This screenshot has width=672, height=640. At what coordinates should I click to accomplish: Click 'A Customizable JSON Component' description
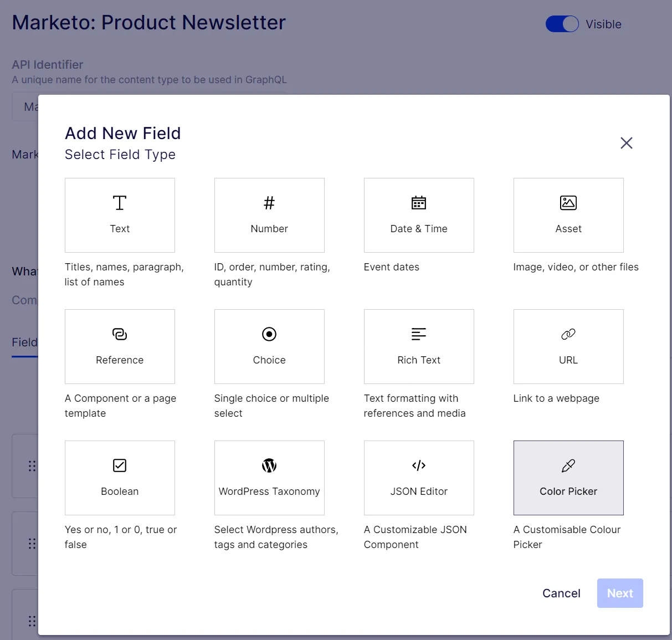click(x=415, y=537)
